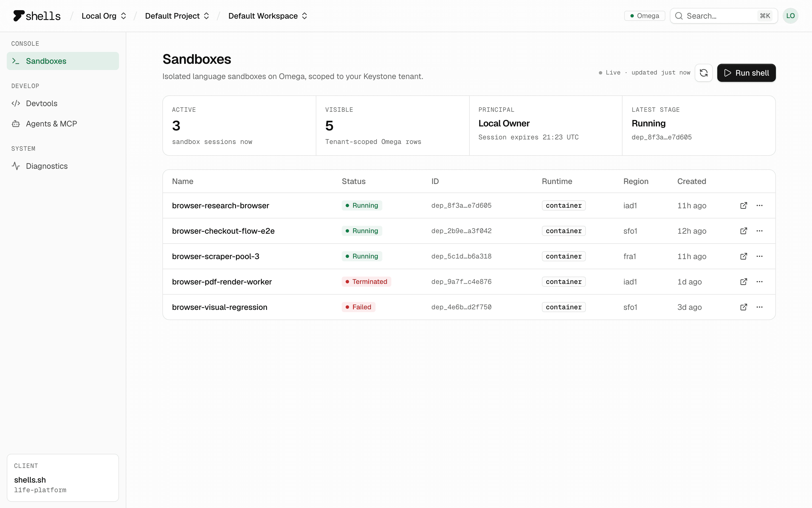Open more options for browser-checkout-flow-e2e

[x=760, y=231]
